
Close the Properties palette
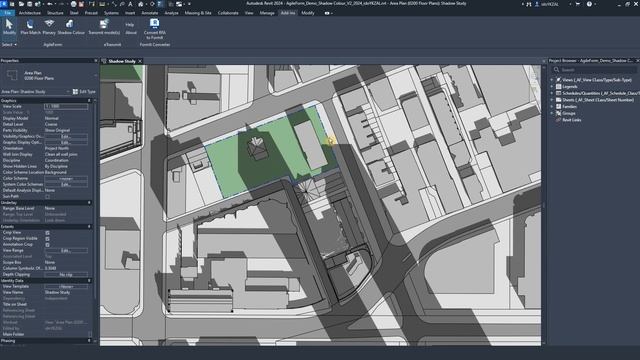pos(96,60)
